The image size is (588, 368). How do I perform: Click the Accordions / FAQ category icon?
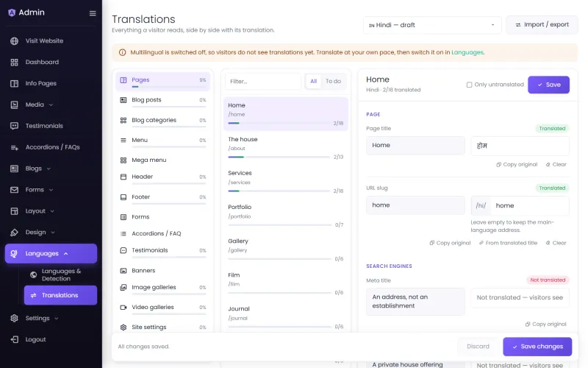pos(123,233)
